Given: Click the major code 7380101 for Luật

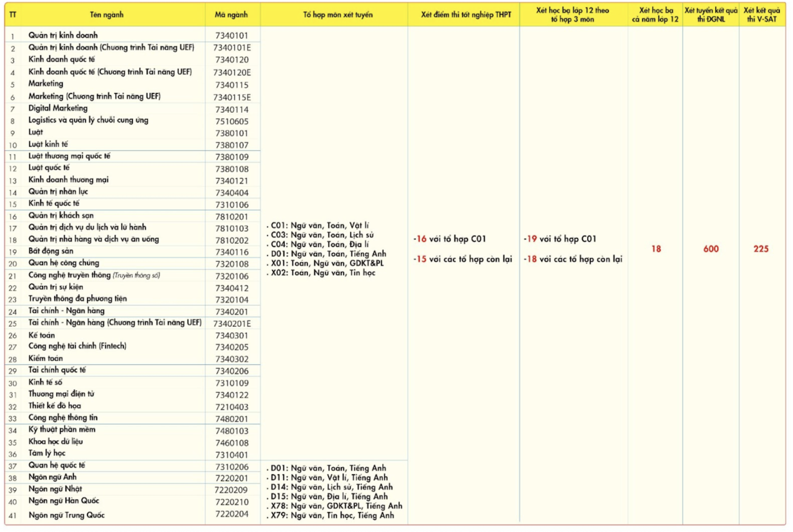Looking at the screenshot, I should tap(231, 134).
